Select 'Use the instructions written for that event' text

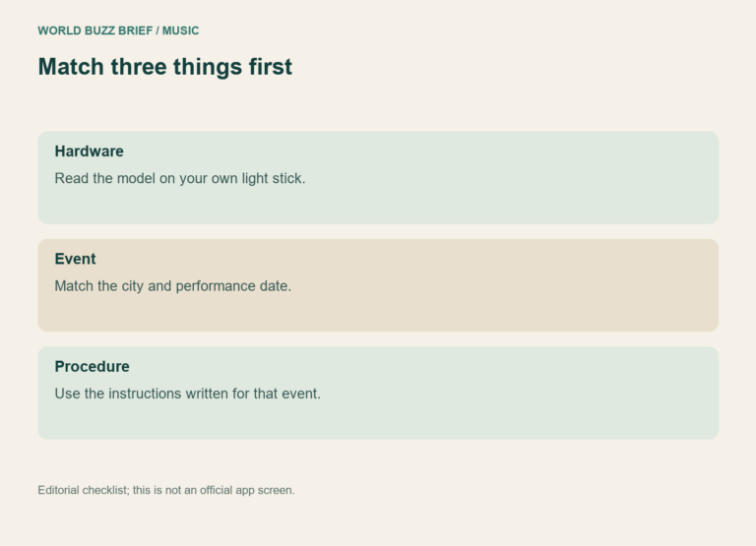(188, 394)
